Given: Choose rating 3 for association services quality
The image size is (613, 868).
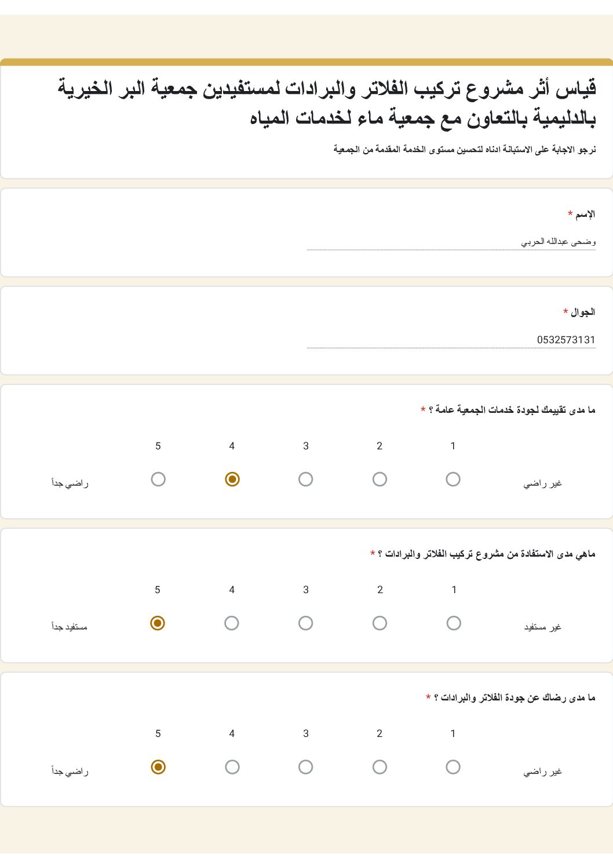Looking at the screenshot, I should tap(306, 480).
